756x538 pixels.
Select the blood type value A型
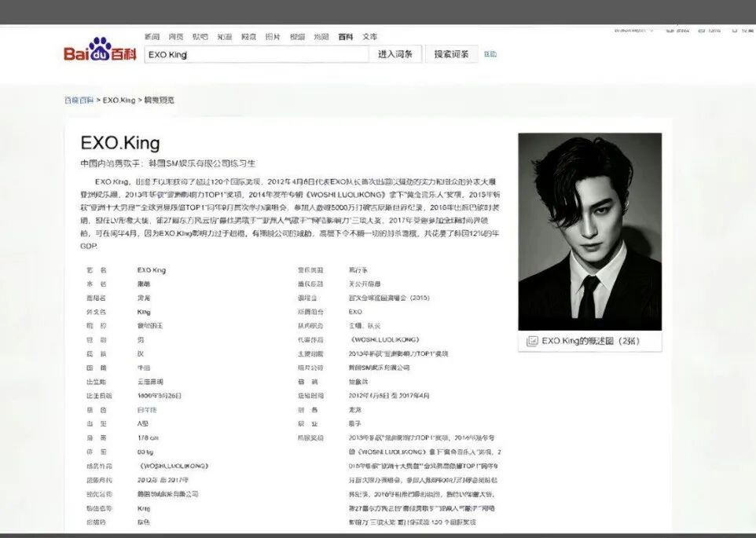143,424
